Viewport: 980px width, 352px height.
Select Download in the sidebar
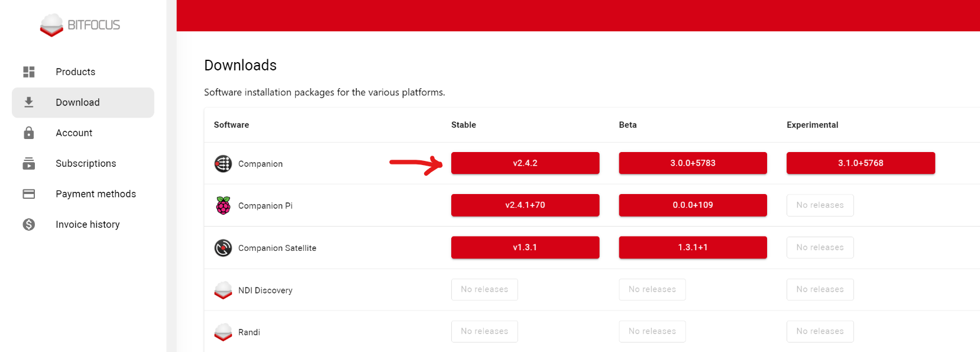click(83, 102)
